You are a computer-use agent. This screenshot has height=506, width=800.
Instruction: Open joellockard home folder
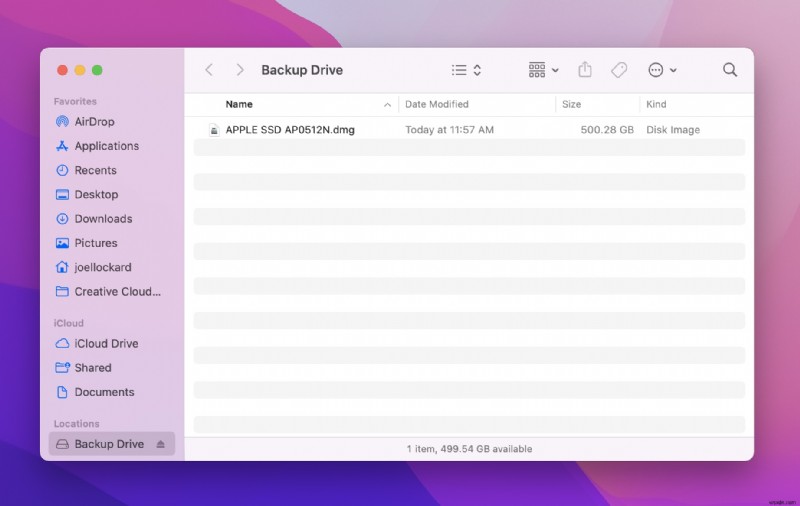[x=93, y=267]
